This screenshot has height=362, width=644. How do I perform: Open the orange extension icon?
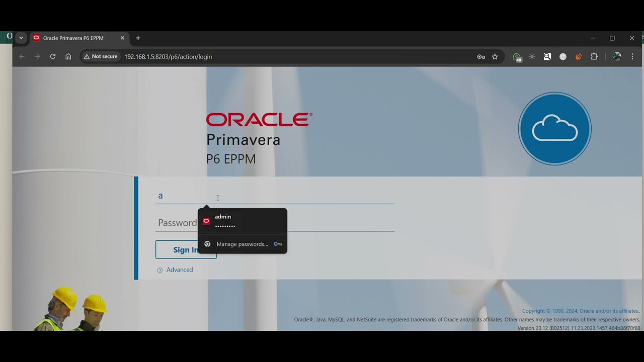click(x=579, y=57)
